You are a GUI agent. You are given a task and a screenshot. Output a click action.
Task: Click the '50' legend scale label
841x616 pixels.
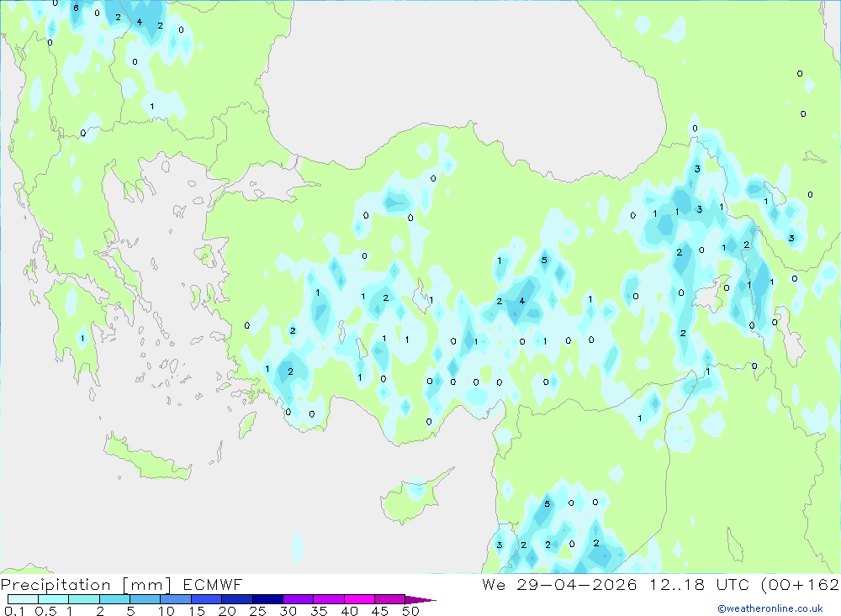[x=411, y=611]
